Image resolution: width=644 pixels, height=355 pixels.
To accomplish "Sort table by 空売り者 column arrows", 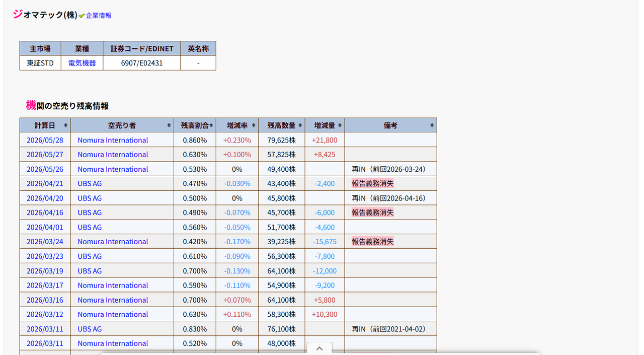I will pyautogui.click(x=169, y=125).
